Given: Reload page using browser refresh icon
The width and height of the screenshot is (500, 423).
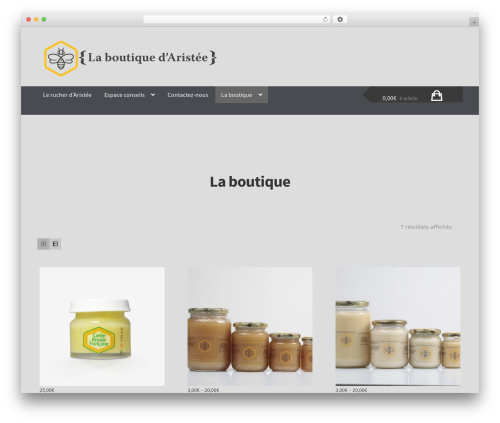Looking at the screenshot, I should click(325, 20).
